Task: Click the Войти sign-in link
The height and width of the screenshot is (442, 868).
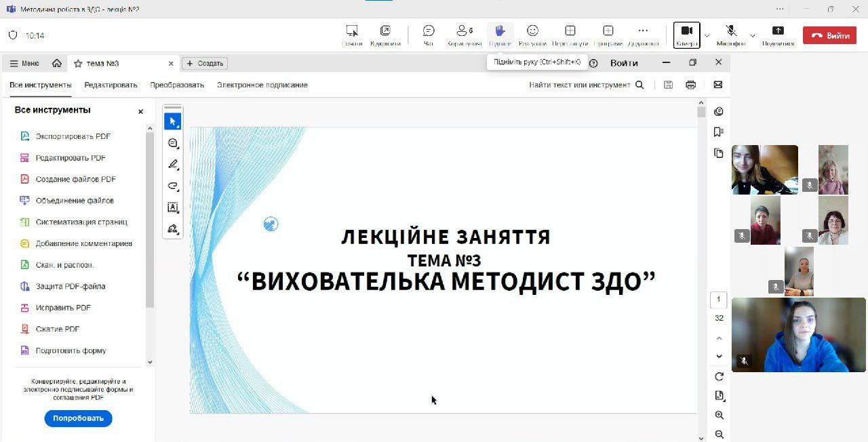Action: click(624, 63)
